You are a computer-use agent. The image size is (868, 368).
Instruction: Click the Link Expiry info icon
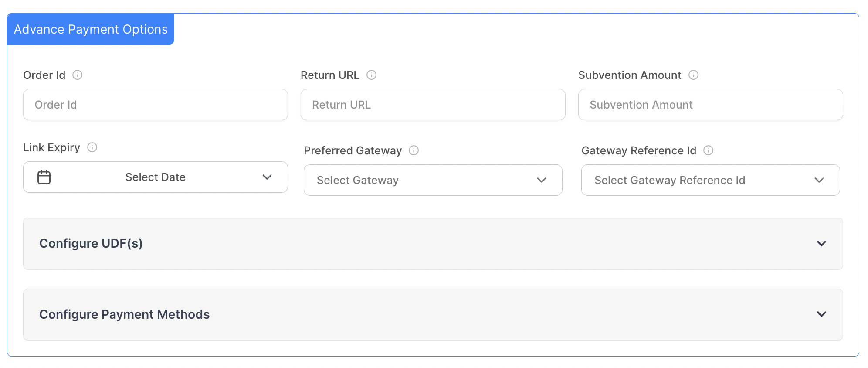[x=92, y=147]
